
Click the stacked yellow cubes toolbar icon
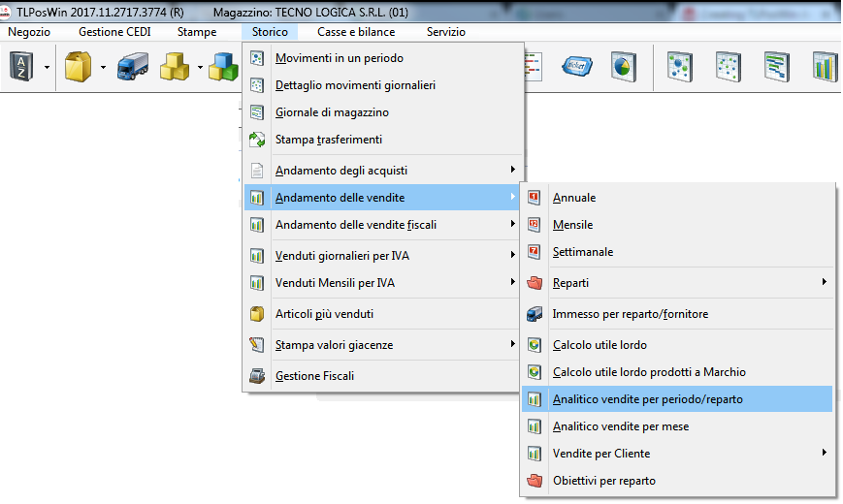174,67
